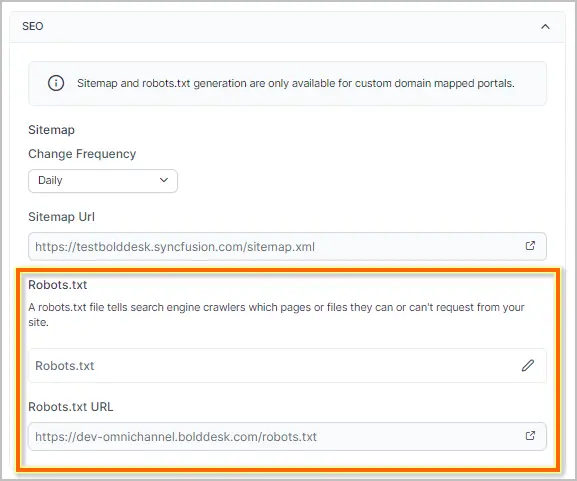Open the sitemap URL with its external link icon
The height and width of the screenshot is (481, 577).
point(530,246)
